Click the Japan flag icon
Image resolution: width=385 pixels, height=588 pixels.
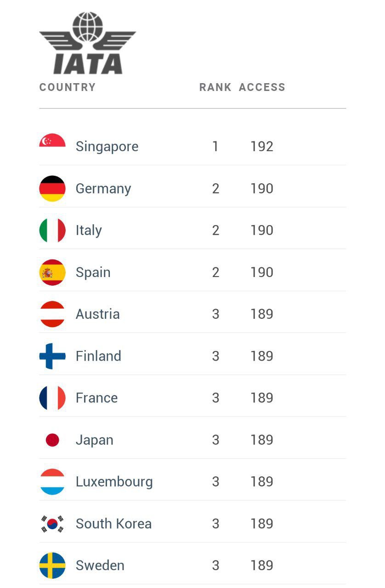coord(52,440)
